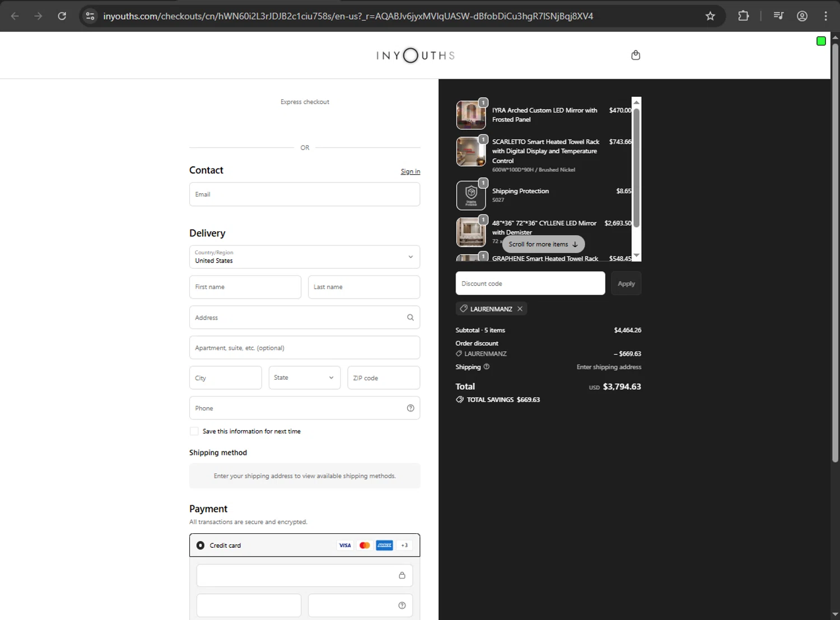Image resolution: width=840 pixels, height=620 pixels.
Task: Click the subtotal value $4,464.26
Action: (628, 330)
